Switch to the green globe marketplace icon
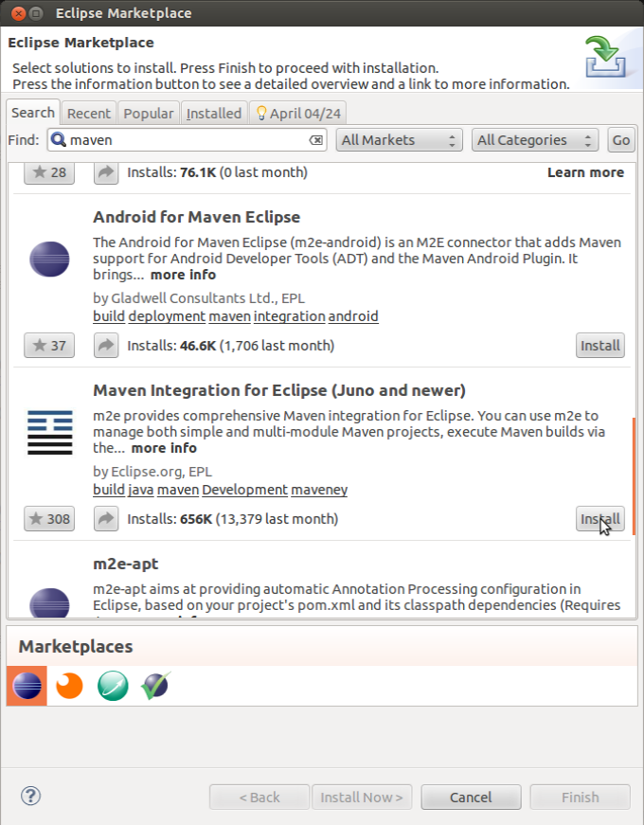Viewport: 644px width, 825px height. point(113,686)
